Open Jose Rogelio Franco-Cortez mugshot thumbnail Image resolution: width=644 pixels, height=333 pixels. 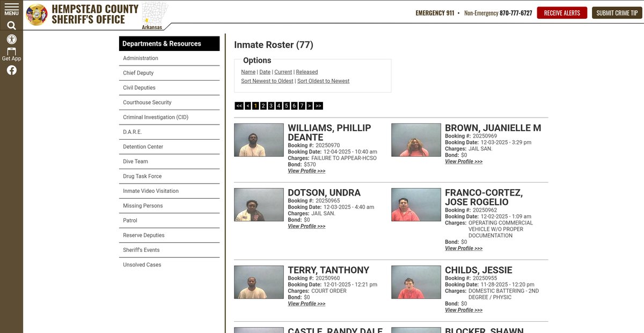416,205
